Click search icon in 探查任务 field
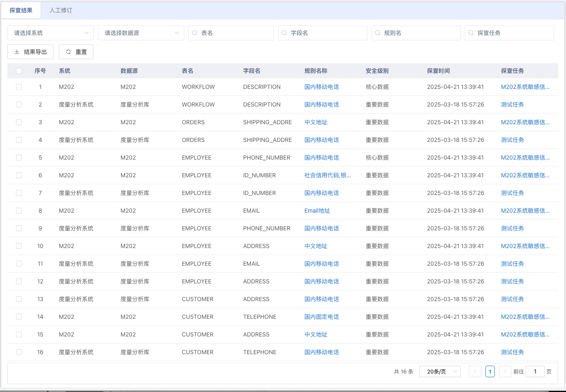The height and width of the screenshot is (392, 566). pyautogui.click(x=471, y=33)
